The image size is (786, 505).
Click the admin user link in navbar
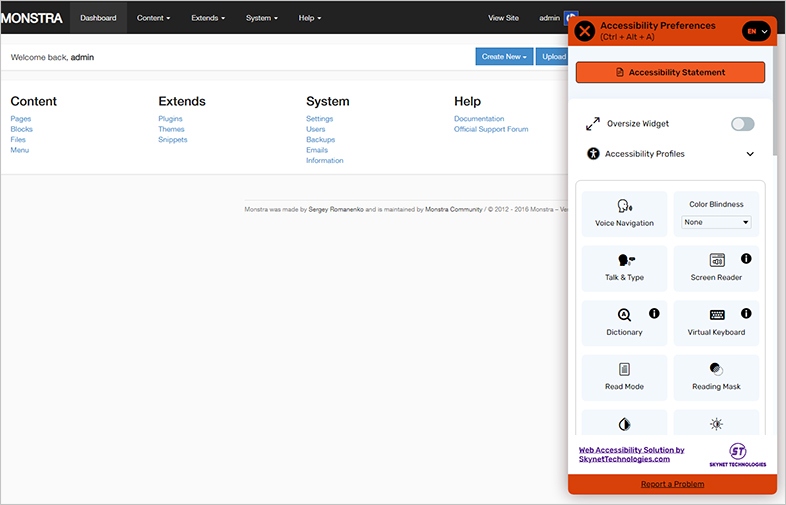coord(549,18)
